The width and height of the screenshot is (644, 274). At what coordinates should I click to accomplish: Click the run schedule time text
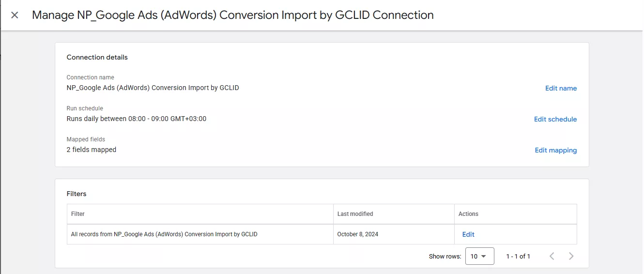[136, 119]
